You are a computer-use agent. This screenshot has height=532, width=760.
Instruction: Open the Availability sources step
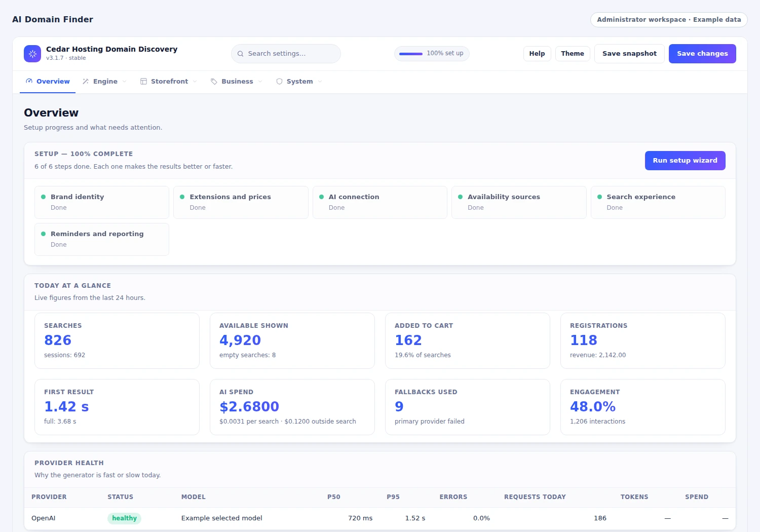click(519, 202)
